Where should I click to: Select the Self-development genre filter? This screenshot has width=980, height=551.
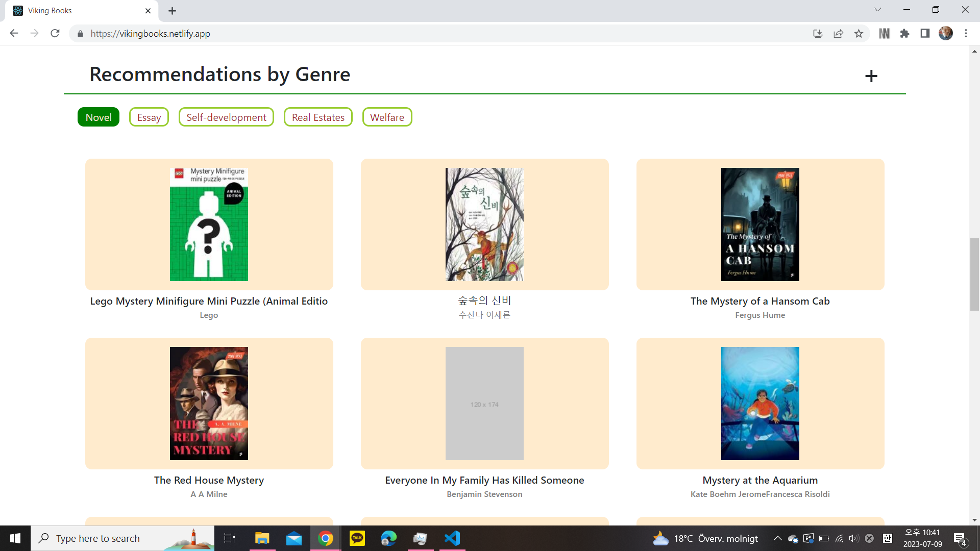click(x=226, y=117)
